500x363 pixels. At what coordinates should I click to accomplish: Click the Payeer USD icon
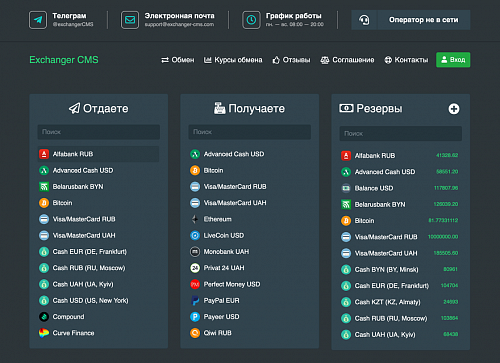tap(195, 317)
